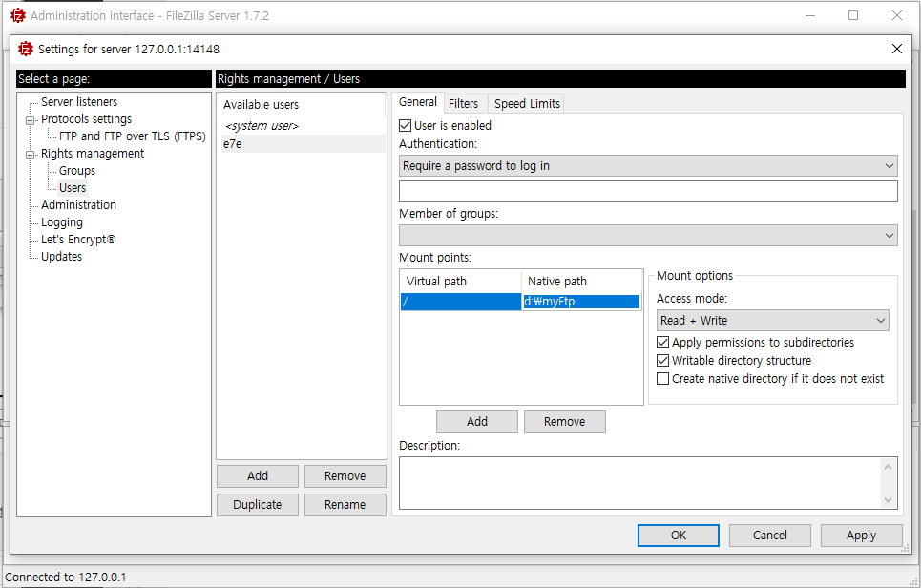Screen dimensions: 921x588
Task: Click the Cancel button
Action: click(770, 535)
